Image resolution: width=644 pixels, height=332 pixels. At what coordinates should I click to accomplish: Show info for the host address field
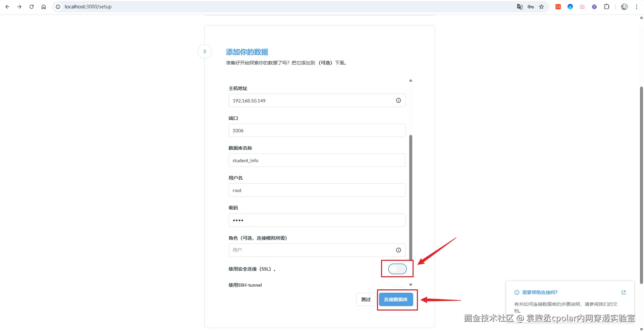pos(398,100)
